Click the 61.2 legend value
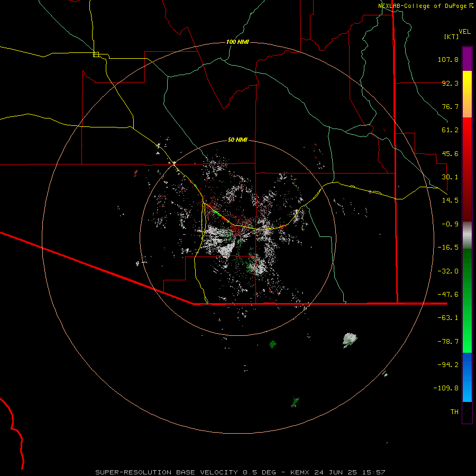476x476 pixels. pos(450,130)
